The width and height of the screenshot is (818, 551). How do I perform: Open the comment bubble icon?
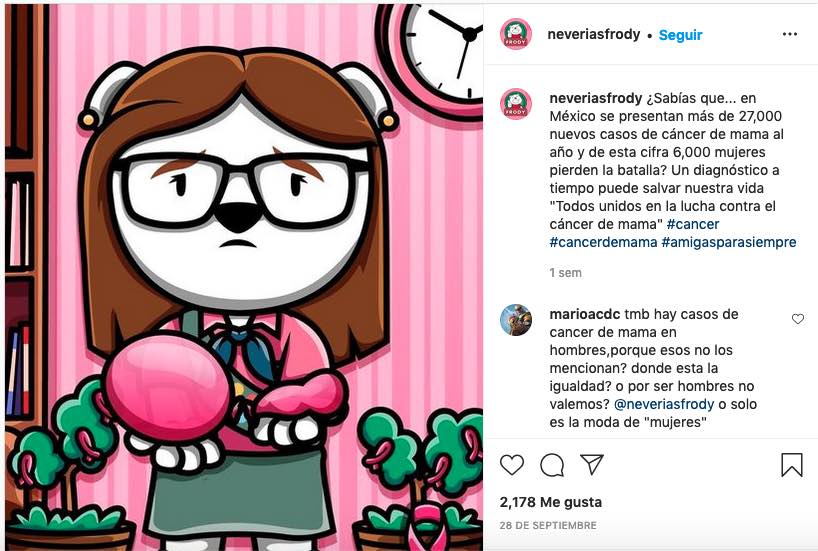pos(552,465)
